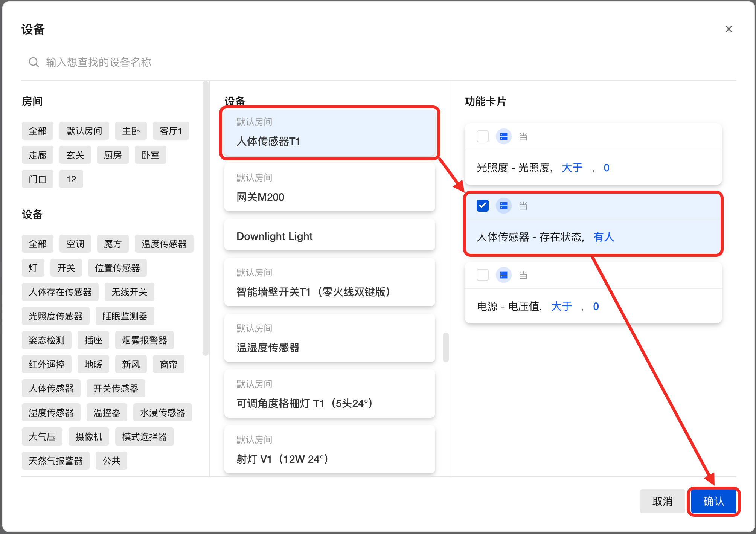Screen dimensions: 756x534
Task: Click the search magnifier icon
Action: point(34,62)
